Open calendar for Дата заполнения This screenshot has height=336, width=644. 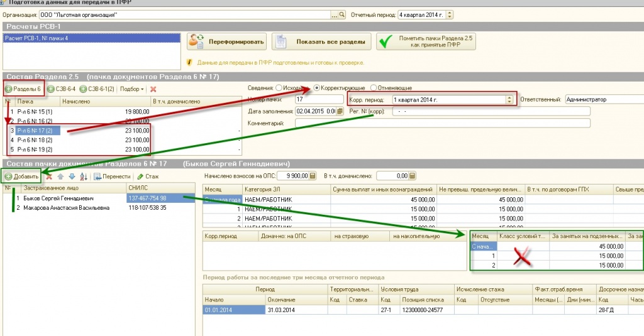pyautogui.click(x=340, y=111)
